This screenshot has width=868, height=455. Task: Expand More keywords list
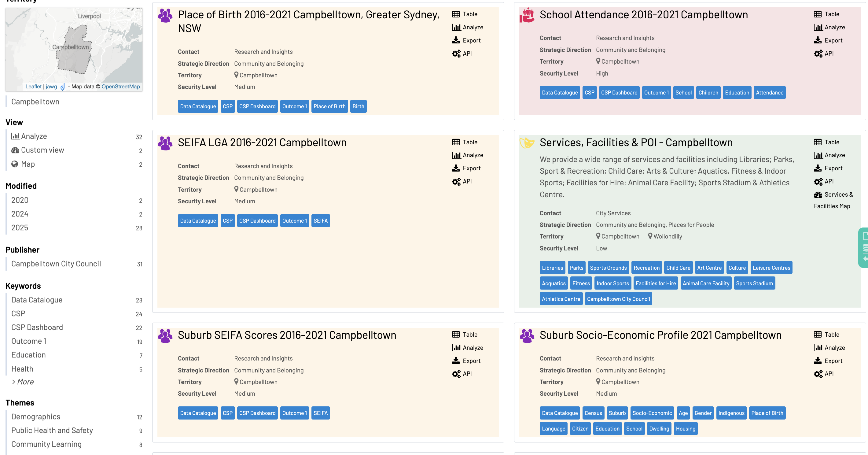(x=23, y=382)
